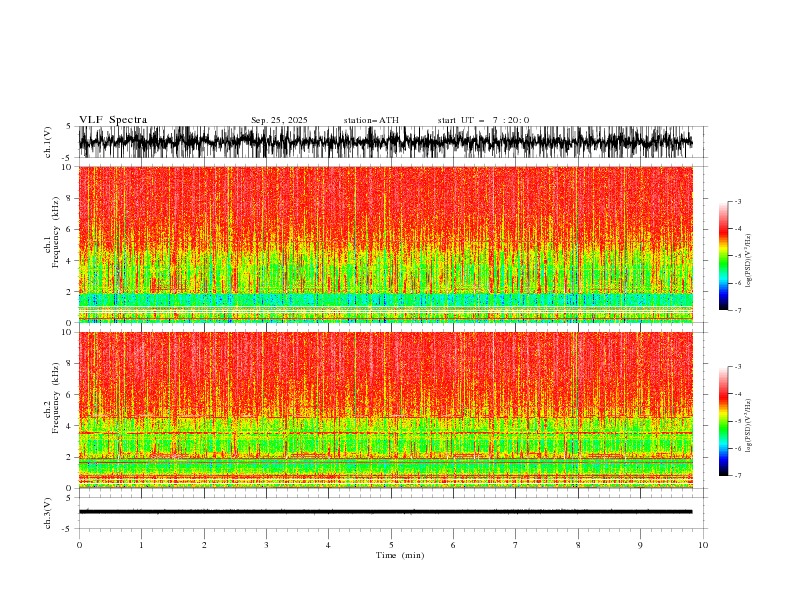
Task: Click the 'Time (min)' axis label
Action: 400,555
